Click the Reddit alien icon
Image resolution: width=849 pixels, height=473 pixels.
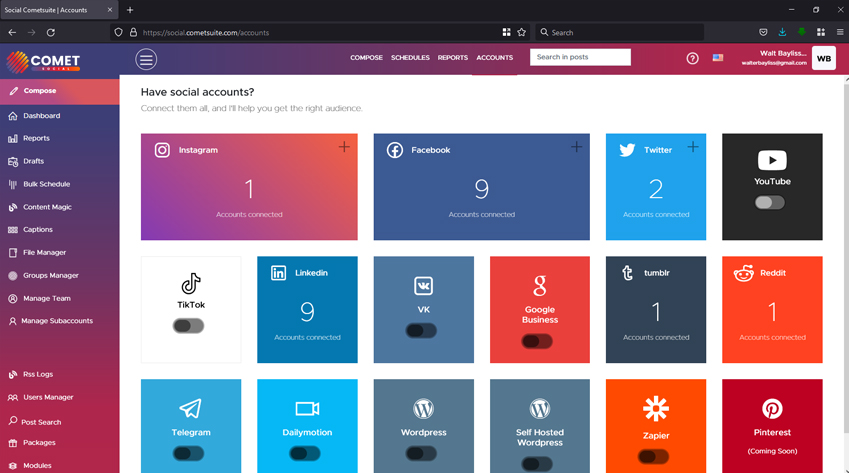coord(743,273)
